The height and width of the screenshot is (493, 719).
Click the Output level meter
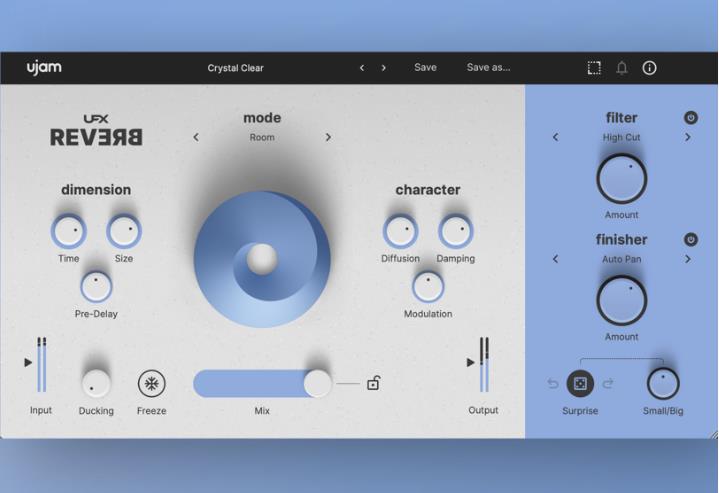click(484, 365)
